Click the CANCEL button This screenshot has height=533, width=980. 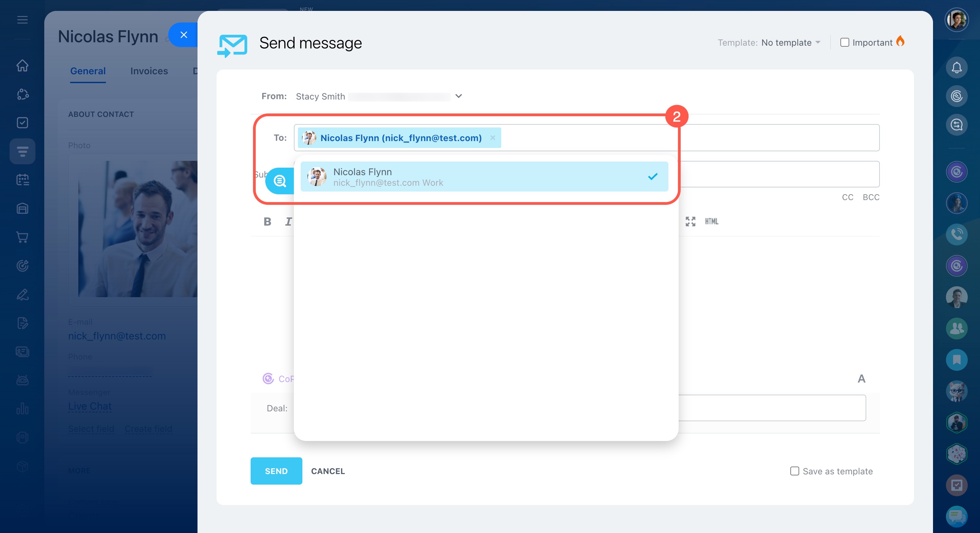point(328,471)
